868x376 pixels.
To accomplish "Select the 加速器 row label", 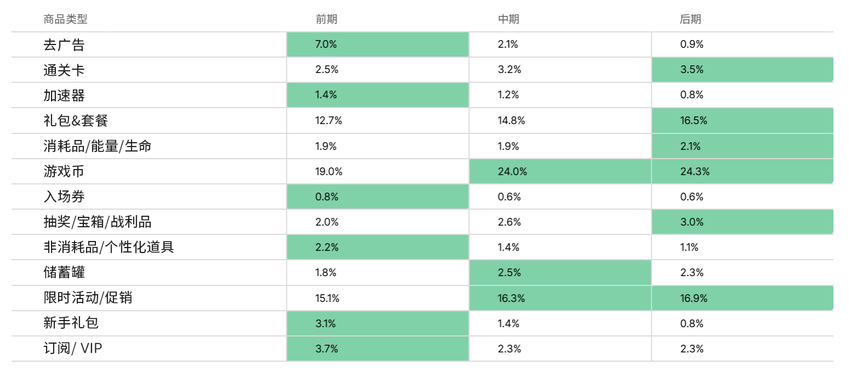I will [64, 96].
